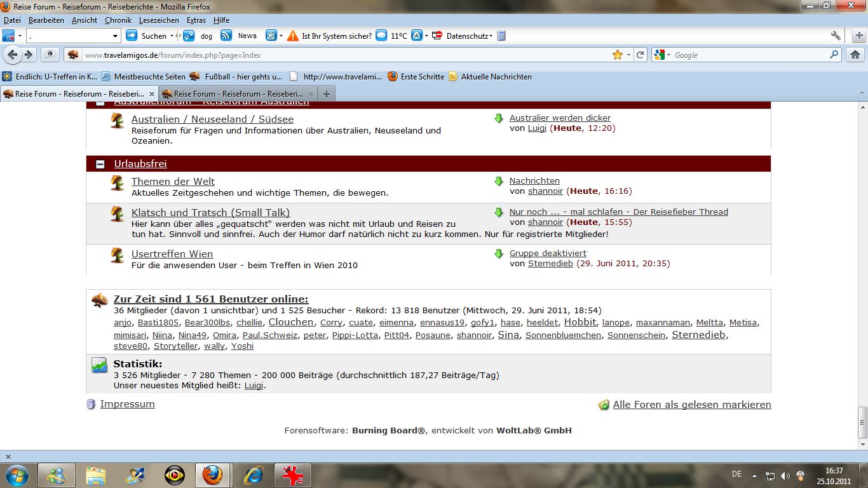Screen dimensions: 868x488
Task: Open the Google search engine dropdown
Action: point(663,55)
